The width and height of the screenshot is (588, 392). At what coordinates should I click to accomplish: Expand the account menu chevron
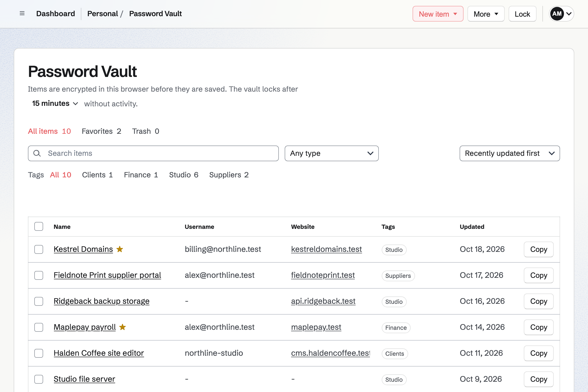point(569,14)
